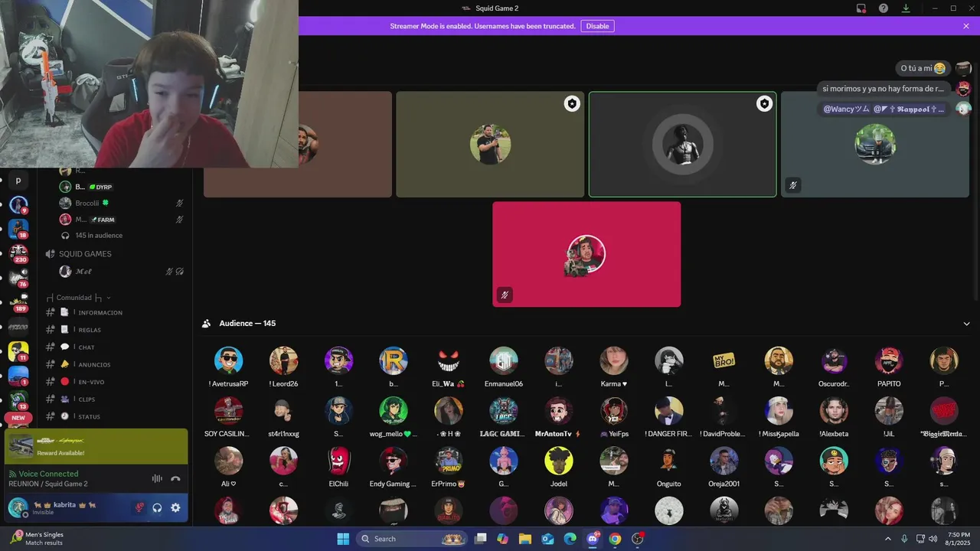Open volume control in system tray
Viewport: 980px width, 551px height.
[931, 539]
